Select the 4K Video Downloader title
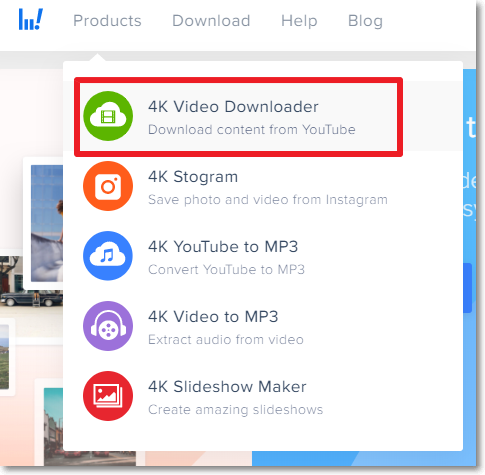 [233, 107]
